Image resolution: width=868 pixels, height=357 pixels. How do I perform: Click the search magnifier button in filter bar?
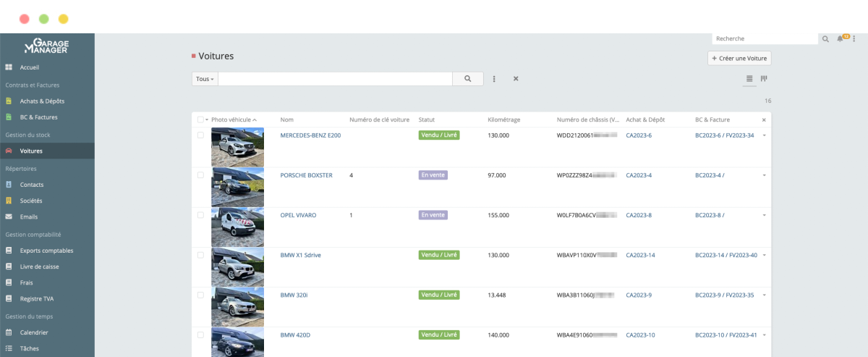point(468,79)
